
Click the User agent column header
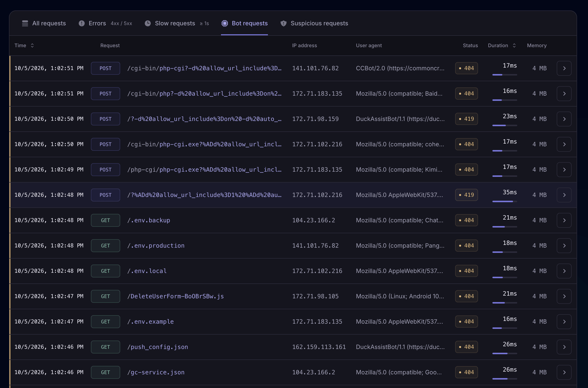pyautogui.click(x=369, y=45)
